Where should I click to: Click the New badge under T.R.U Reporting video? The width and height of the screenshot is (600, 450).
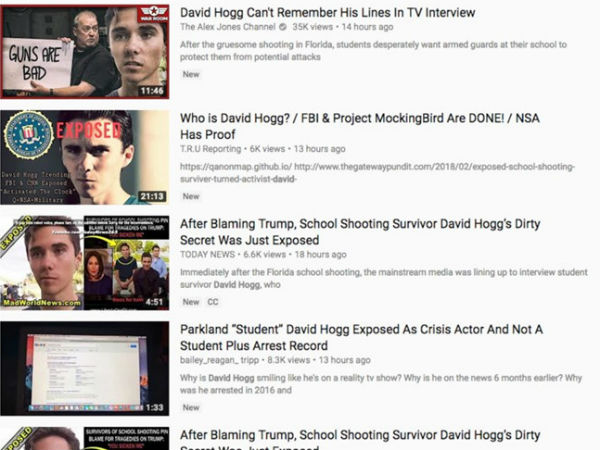191,196
